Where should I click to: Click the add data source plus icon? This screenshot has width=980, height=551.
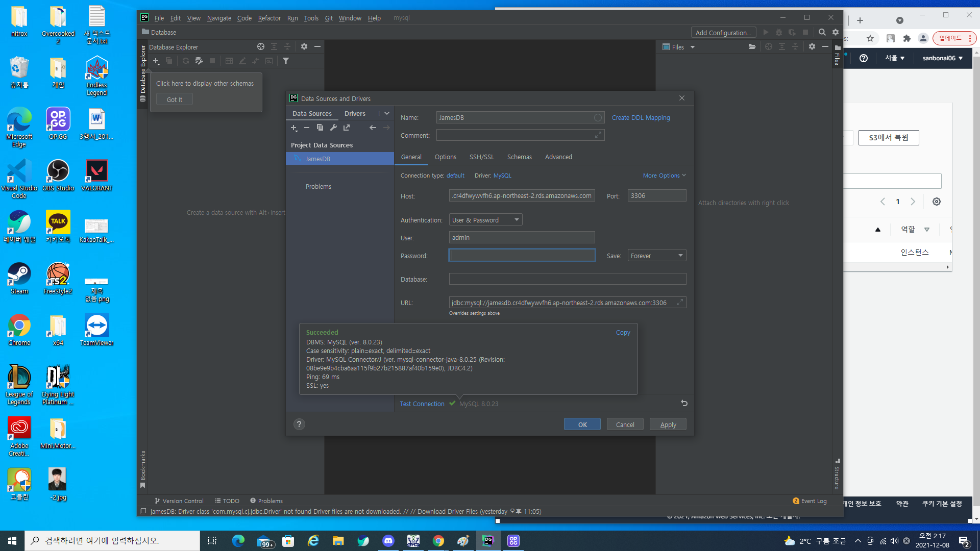point(294,128)
